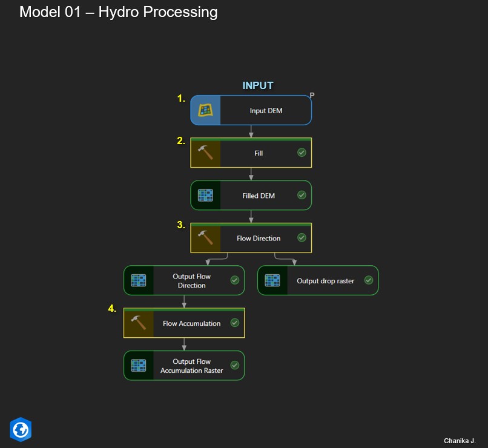Click the Filled DEM raster icon
The image size is (488, 448).
tap(205, 195)
